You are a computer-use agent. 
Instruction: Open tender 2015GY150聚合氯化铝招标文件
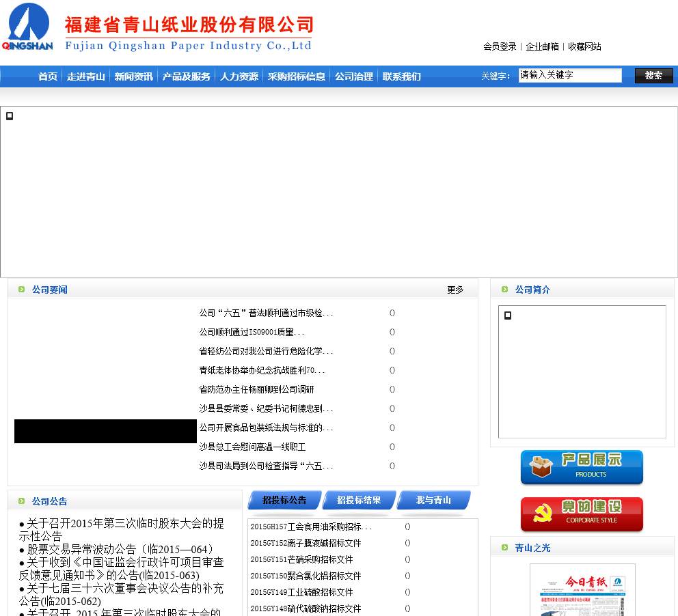tap(306, 576)
